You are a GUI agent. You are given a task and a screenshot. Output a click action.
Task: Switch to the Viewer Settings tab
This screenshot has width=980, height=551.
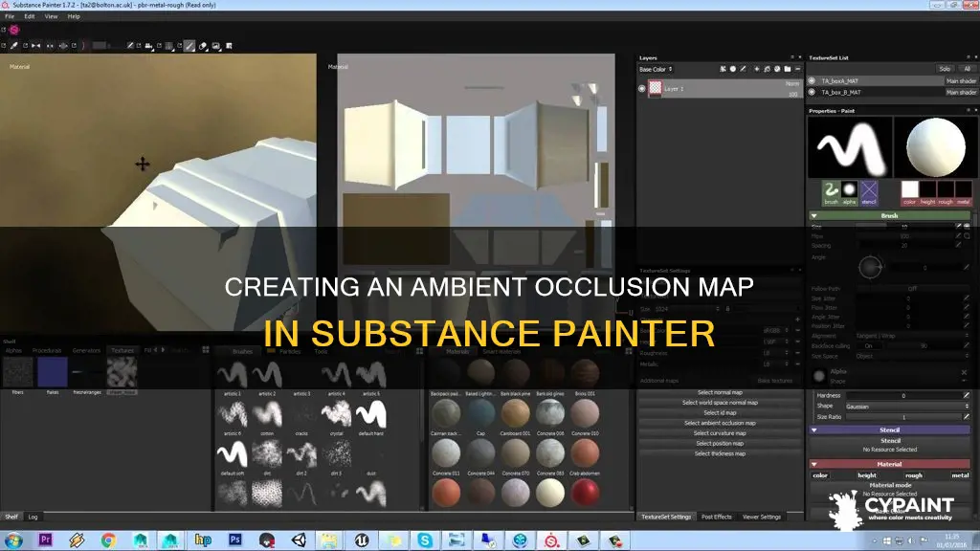pyautogui.click(x=761, y=517)
